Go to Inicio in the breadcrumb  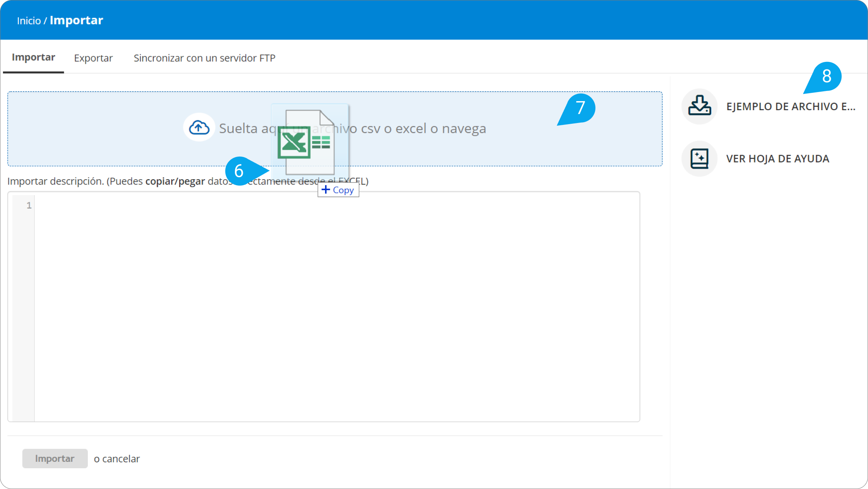pos(29,20)
